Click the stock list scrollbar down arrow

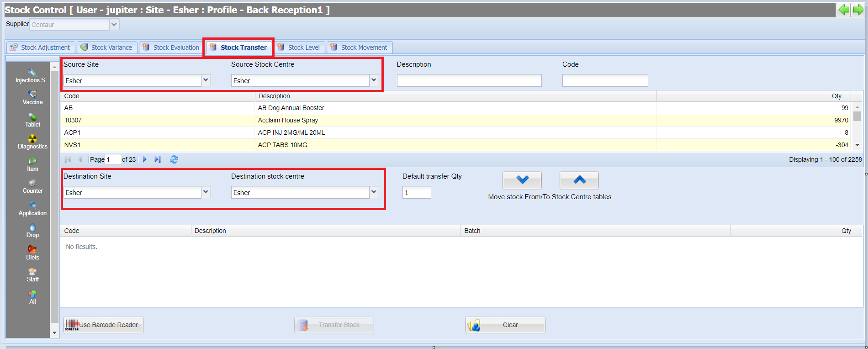[x=857, y=145]
